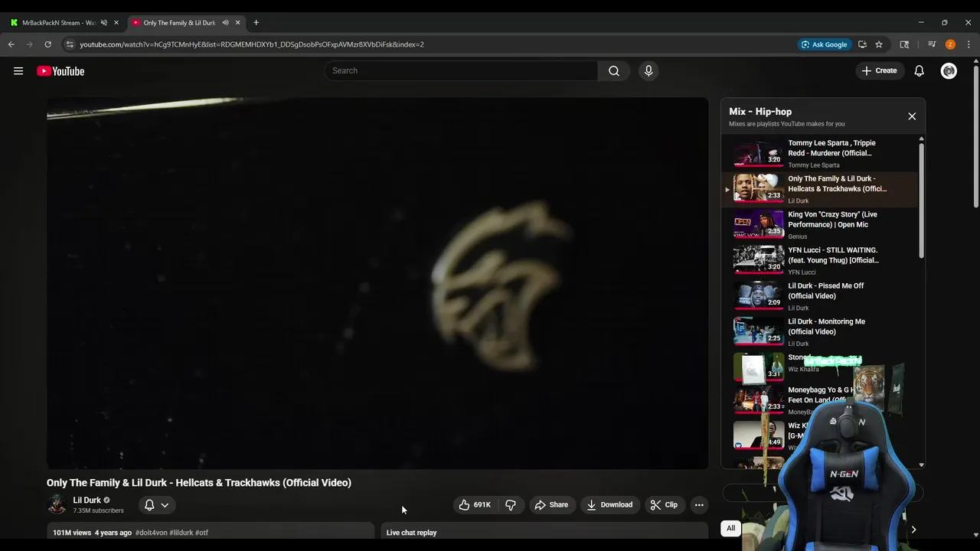The width and height of the screenshot is (980, 551).
Task: Click Mix - Hip-hop panel title
Action: tap(760, 112)
